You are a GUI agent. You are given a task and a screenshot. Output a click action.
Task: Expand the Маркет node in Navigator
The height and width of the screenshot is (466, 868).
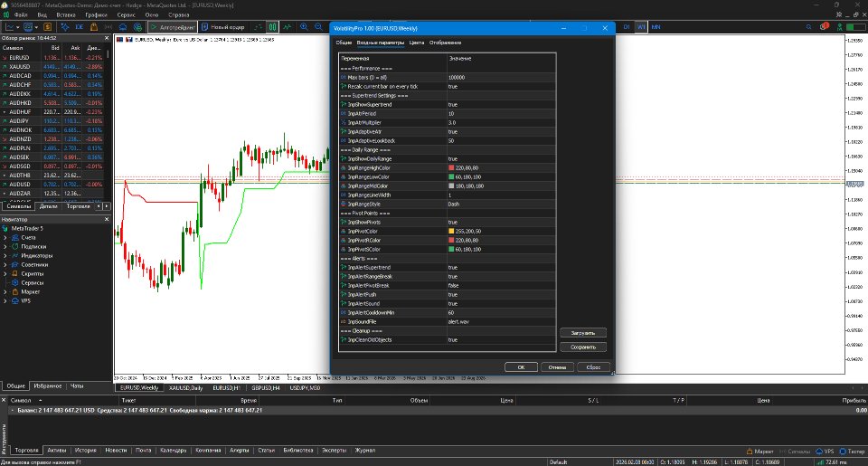pos(5,292)
